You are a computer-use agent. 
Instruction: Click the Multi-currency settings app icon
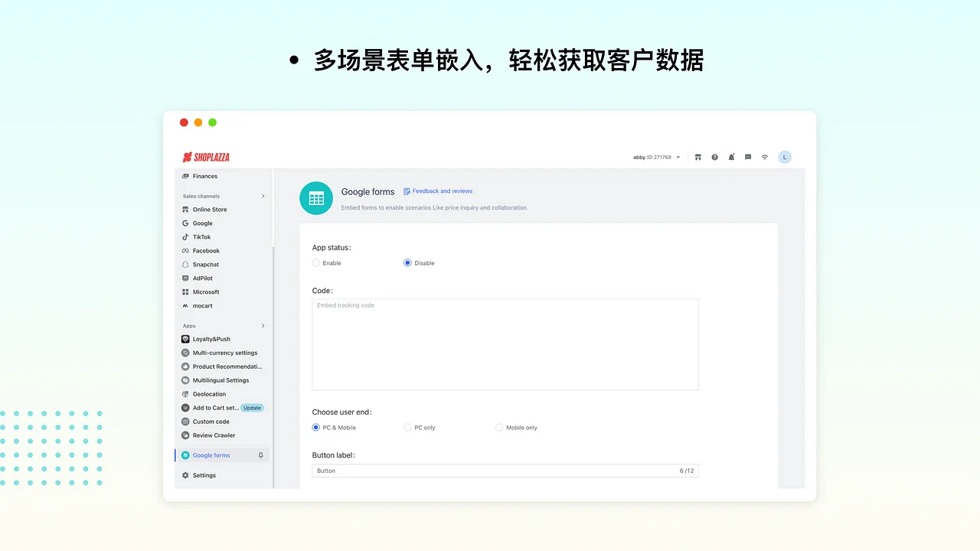185,353
